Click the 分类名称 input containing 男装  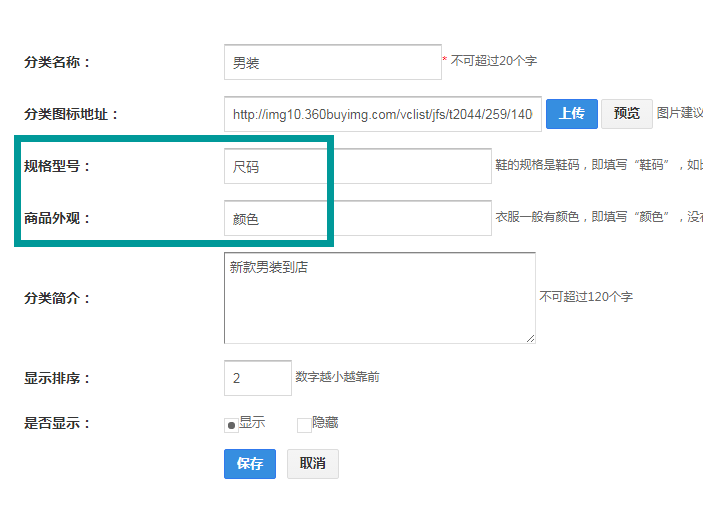click(332, 62)
